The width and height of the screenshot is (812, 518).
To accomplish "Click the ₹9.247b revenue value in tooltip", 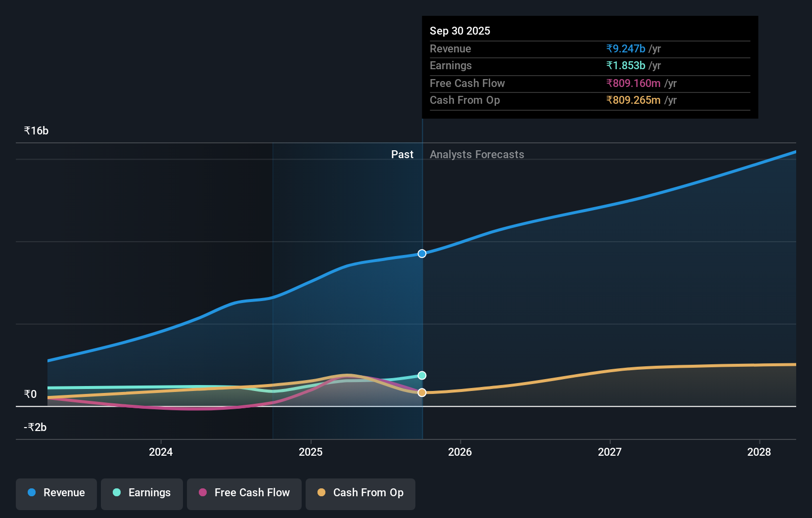I will 626,48.
